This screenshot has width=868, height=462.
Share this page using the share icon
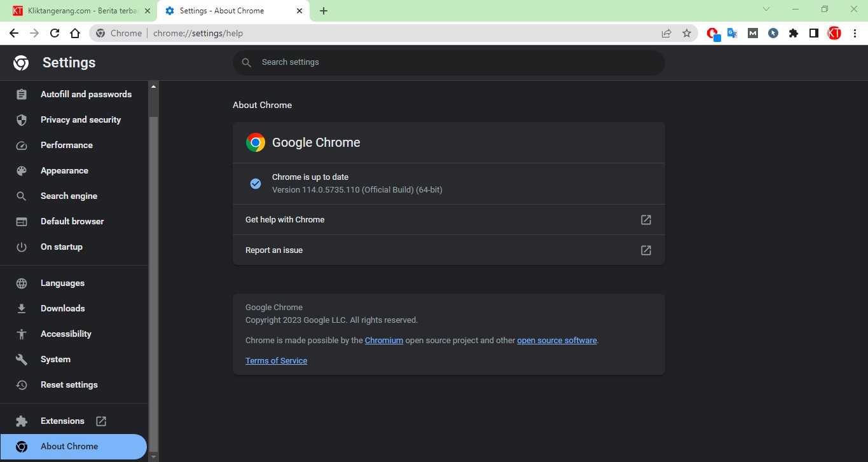(x=666, y=33)
